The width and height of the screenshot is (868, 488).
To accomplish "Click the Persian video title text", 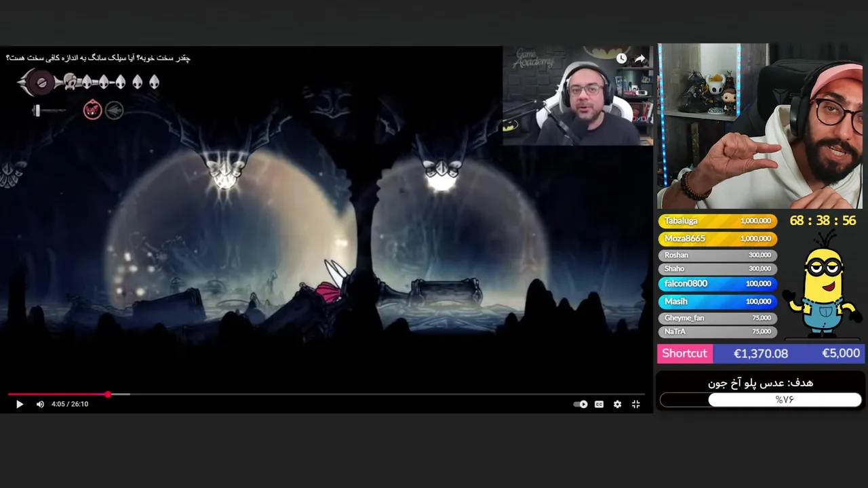I will tap(98, 58).
